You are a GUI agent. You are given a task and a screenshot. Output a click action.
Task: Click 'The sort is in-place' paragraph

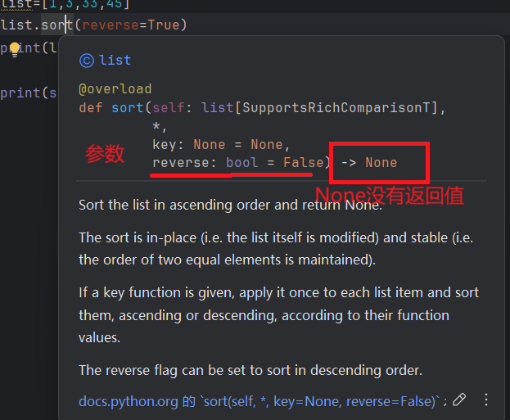[275, 249]
